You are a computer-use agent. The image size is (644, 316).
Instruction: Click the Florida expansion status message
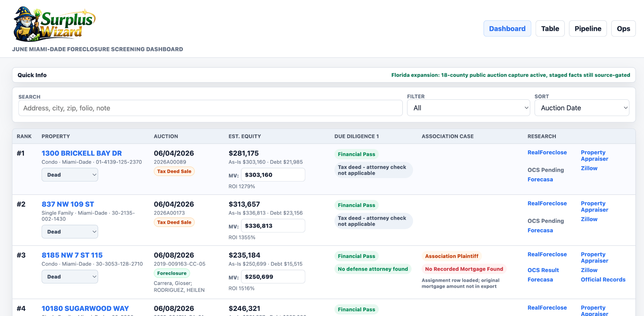(x=511, y=75)
